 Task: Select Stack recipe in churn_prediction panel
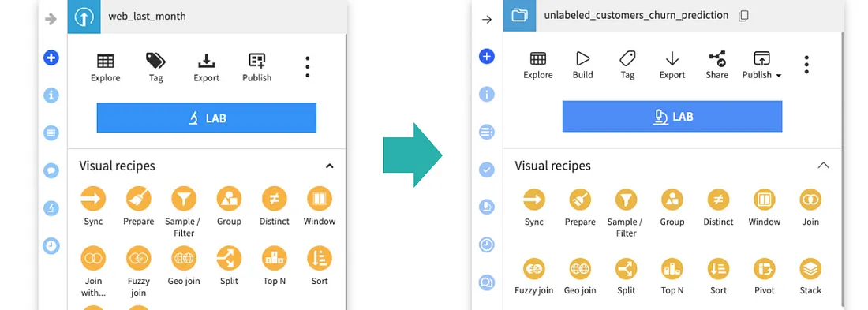coord(810,268)
